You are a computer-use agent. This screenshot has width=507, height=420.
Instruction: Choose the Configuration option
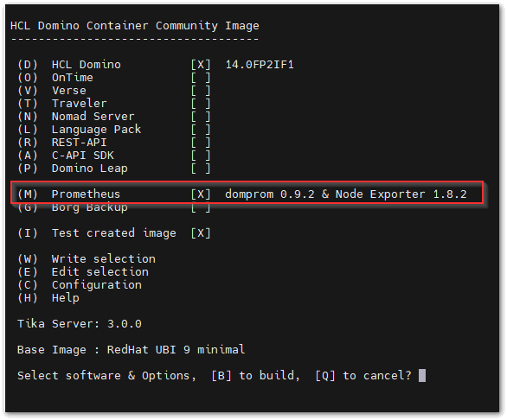97,284
